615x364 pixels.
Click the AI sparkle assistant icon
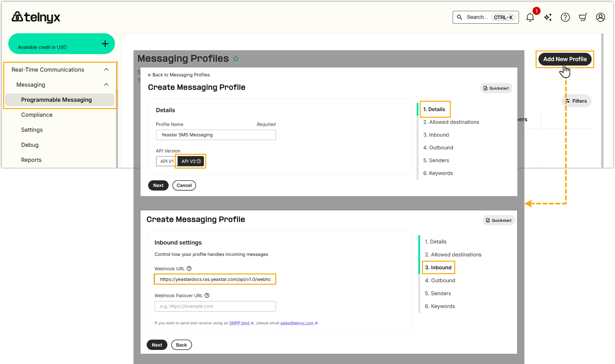tap(548, 17)
